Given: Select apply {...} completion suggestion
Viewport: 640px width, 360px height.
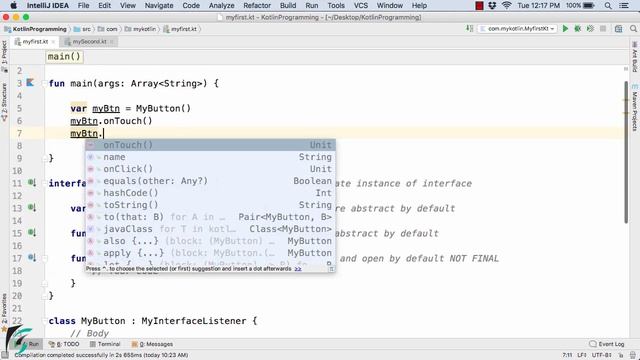Looking at the screenshot, I should tap(210, 253).
